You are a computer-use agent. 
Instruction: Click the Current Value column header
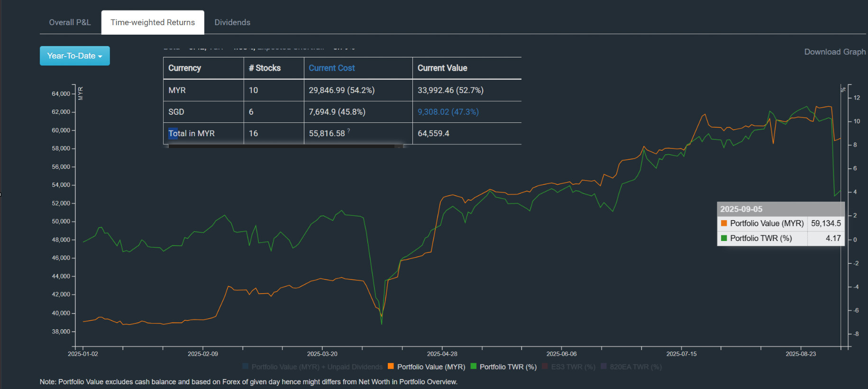click(442, 68)
